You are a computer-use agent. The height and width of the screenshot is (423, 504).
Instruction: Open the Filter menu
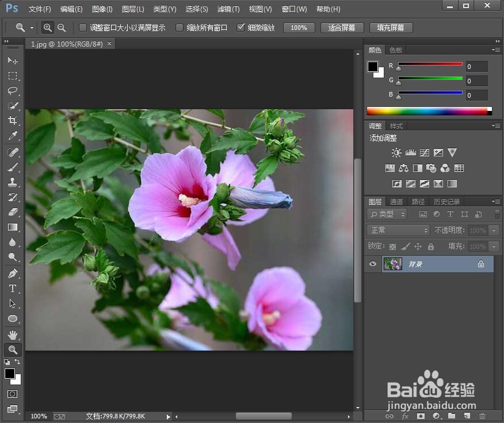coord(228,9)
